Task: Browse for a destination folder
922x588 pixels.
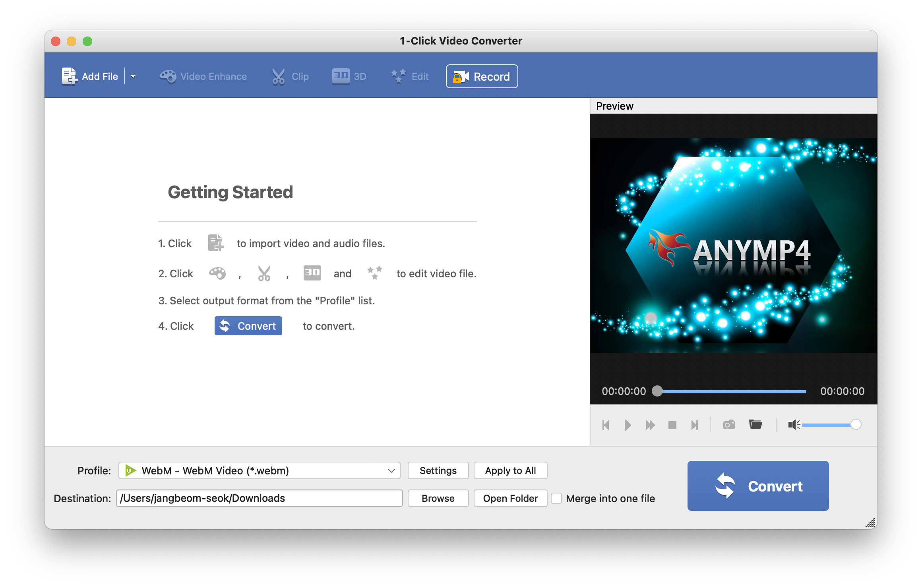Action: click(x=438, y=498)
